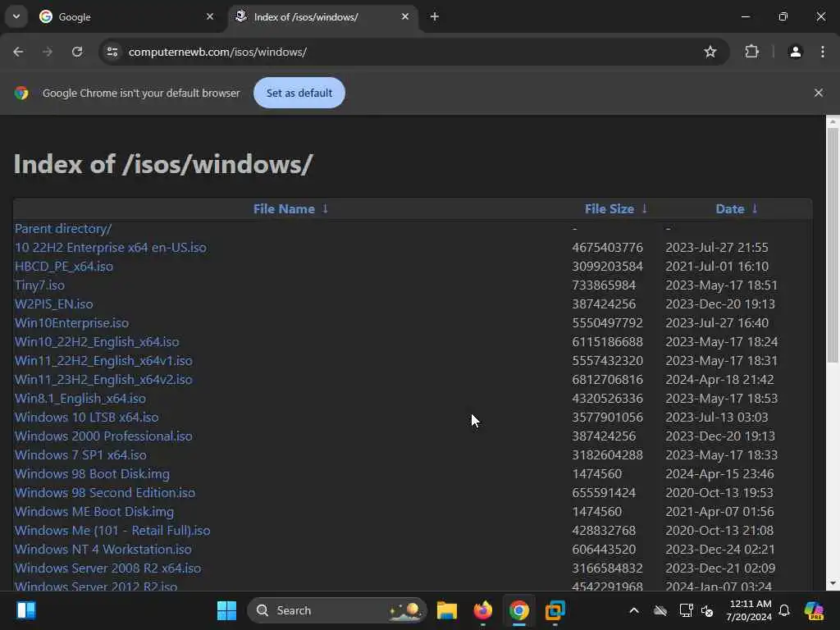Screen dimensions: 840x630
Task: Bookmark this page with the star icon
Action: [710, 52]
